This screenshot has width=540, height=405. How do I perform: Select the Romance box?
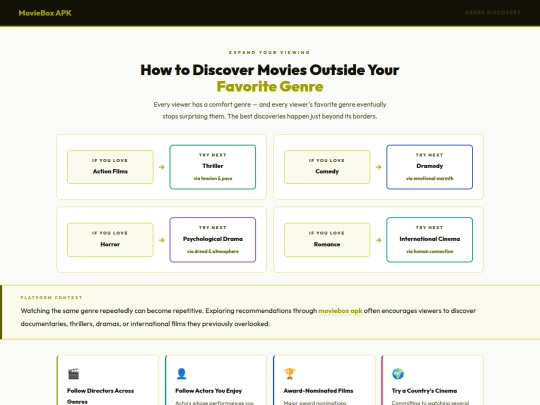(327, 240)
